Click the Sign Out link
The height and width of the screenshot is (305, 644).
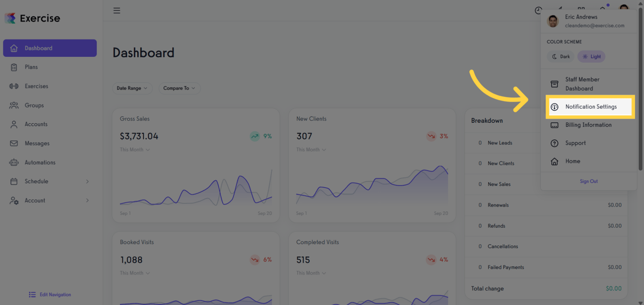tap(588, 181)
